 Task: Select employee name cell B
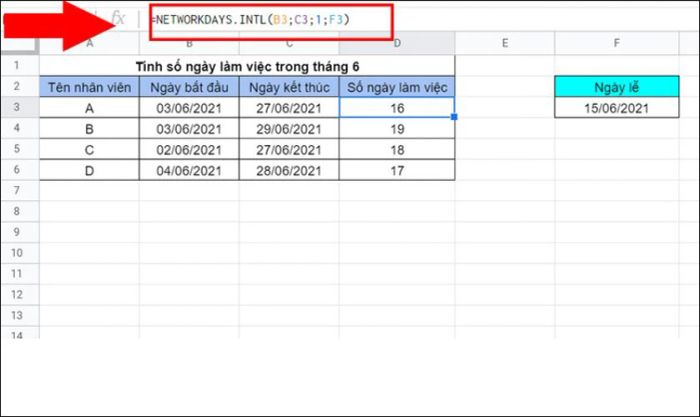[x=89, y=129]
